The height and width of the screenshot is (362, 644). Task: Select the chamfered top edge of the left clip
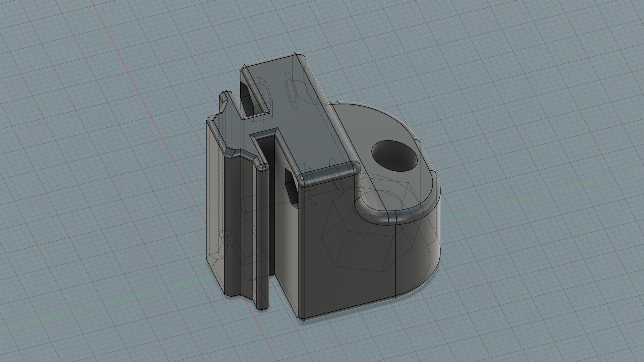tap(218, 136)
